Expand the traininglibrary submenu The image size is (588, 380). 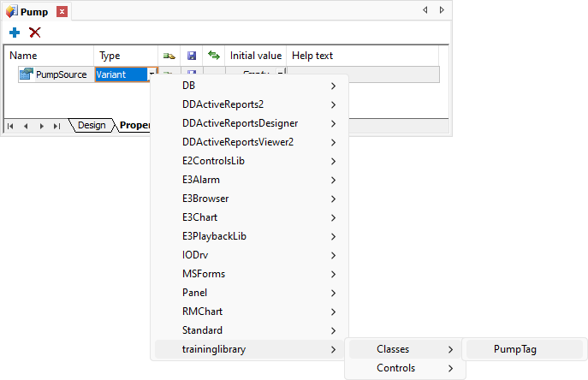pyautogui.click(x=248, y=349)
